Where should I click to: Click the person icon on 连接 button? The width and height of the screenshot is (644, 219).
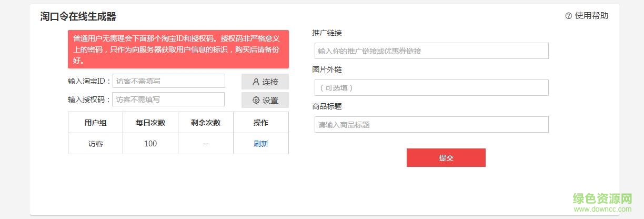tap(256, 82)
